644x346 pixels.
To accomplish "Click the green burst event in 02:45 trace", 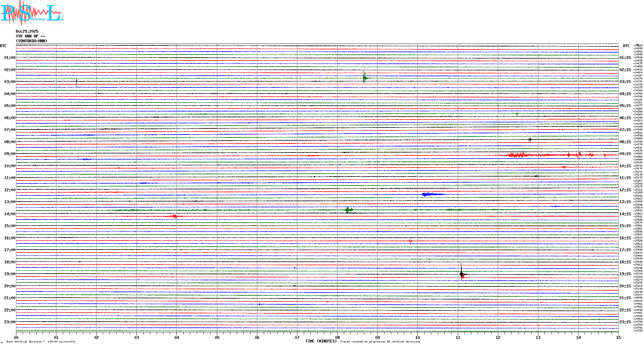I will tap(364, 78).
